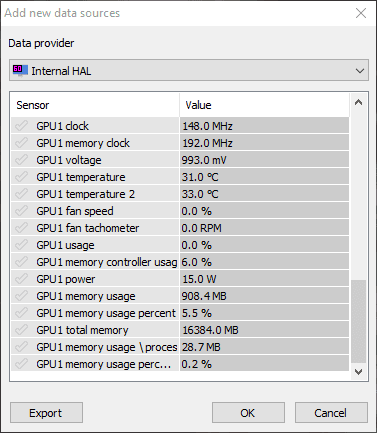
Task: Enable the GPU1 temperature sensor checkmark
Action: pyautogui.click(x=21, y=177)
